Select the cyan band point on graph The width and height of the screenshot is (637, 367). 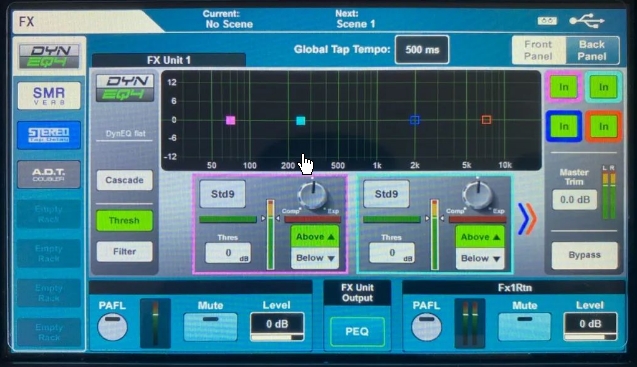tap(301, 121)
